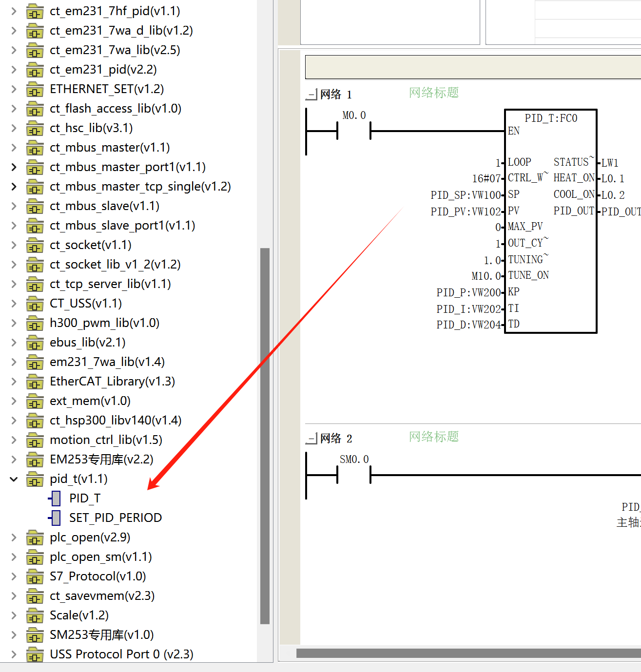Click the PID_I:VW202 TI operand
Screen dimensions: 641x672
[468, 309]
